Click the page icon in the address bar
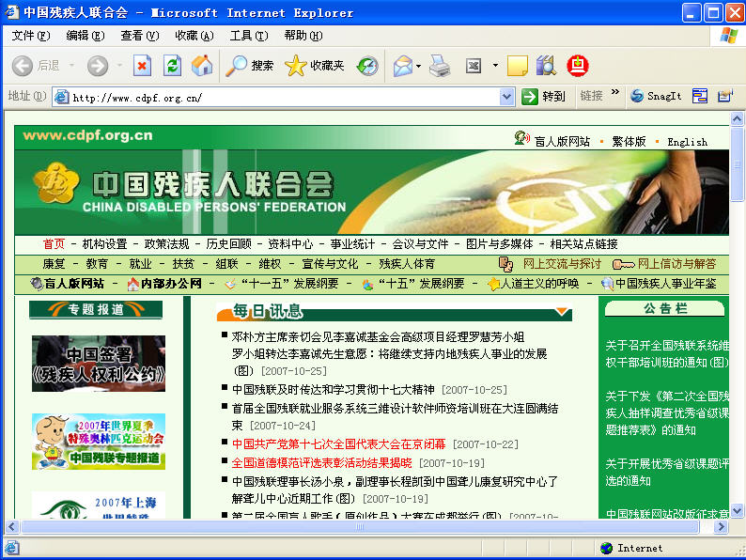 [62, 97]
